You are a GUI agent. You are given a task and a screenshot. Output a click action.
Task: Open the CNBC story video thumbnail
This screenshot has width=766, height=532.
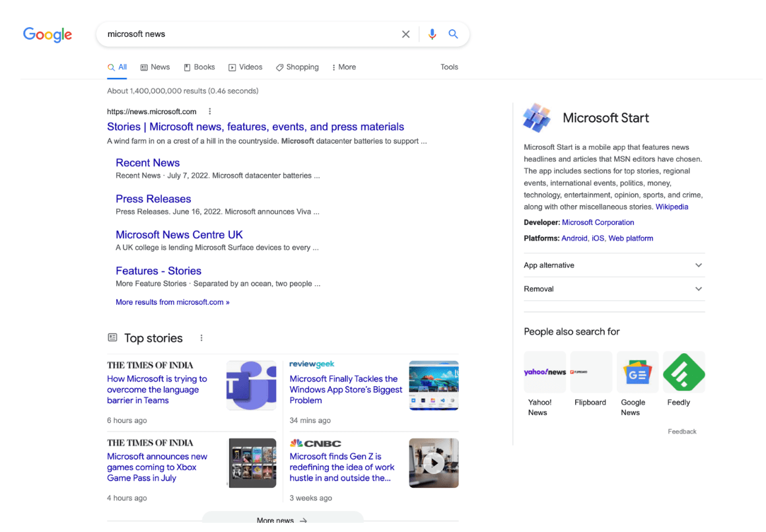click(433, 463)
